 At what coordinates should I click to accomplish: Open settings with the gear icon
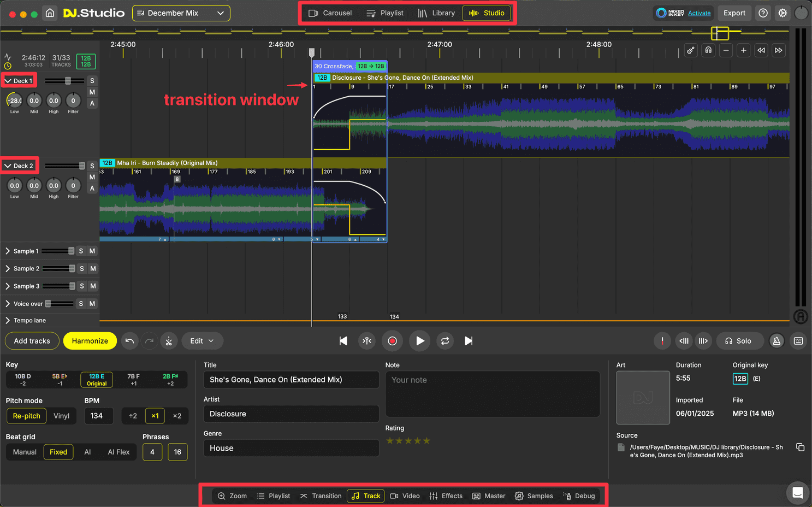783,13
